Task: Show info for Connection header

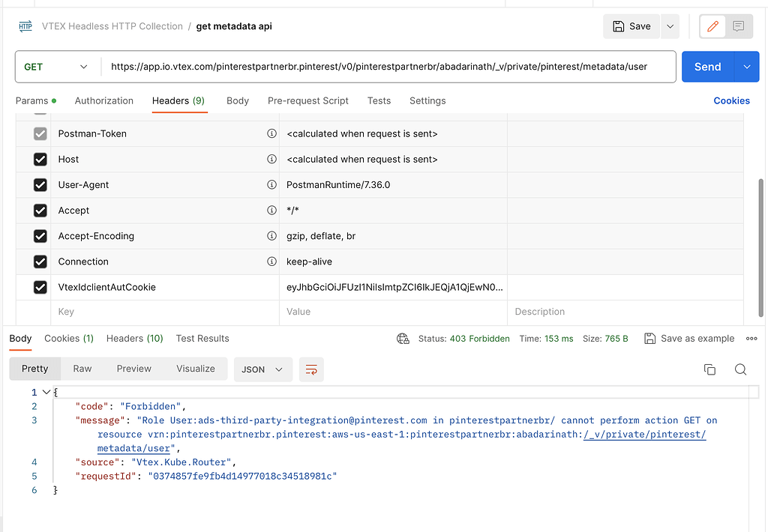Action: (271, 262)
